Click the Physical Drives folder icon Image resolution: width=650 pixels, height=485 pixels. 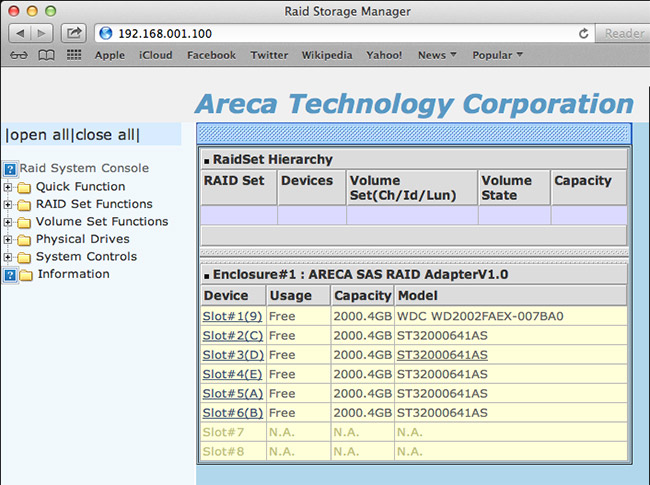(x=24, y=240)
